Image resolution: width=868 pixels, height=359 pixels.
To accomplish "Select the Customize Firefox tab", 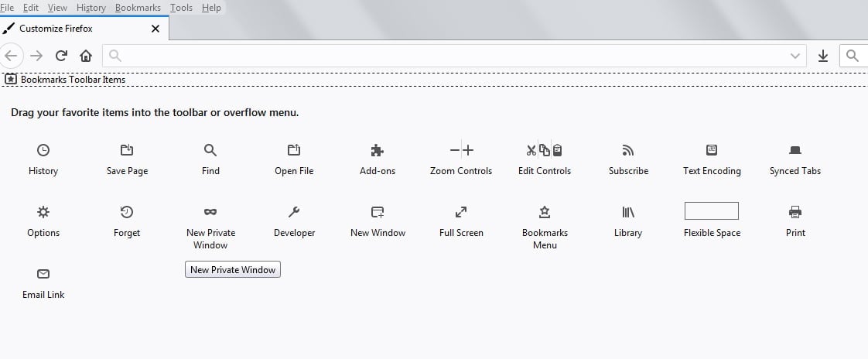I will tap(84, 29).
